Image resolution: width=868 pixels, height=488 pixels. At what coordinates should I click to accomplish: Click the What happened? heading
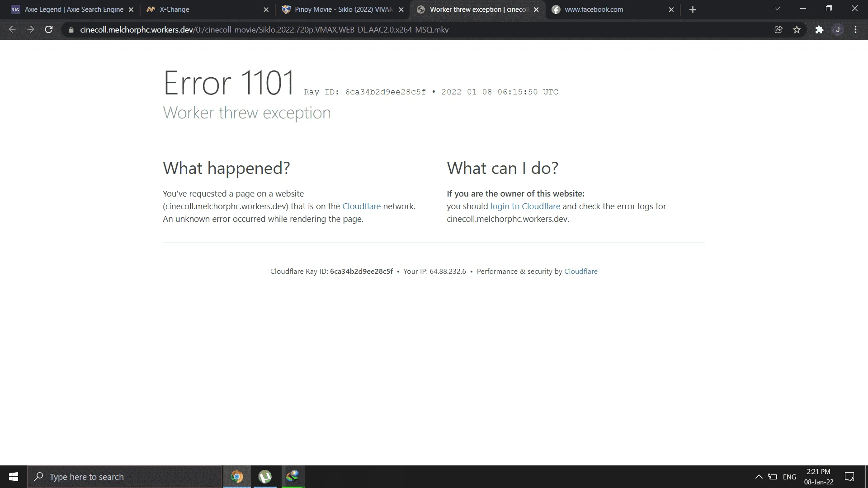[x=226, y=168]
